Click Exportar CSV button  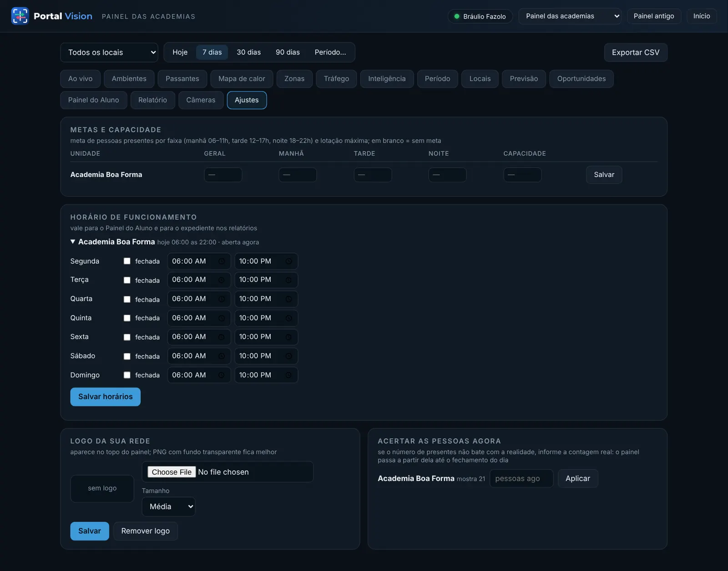click(x=635, y=52)
